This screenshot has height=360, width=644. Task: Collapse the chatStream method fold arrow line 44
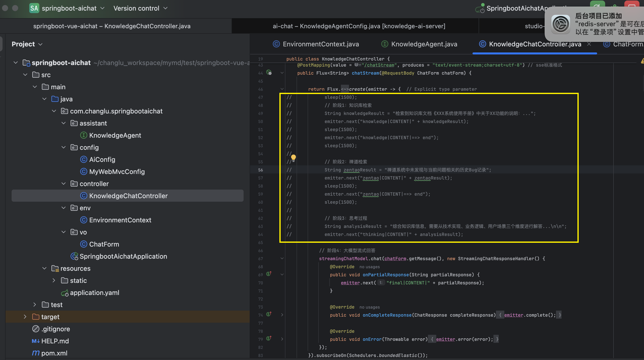tap(282, 73)
